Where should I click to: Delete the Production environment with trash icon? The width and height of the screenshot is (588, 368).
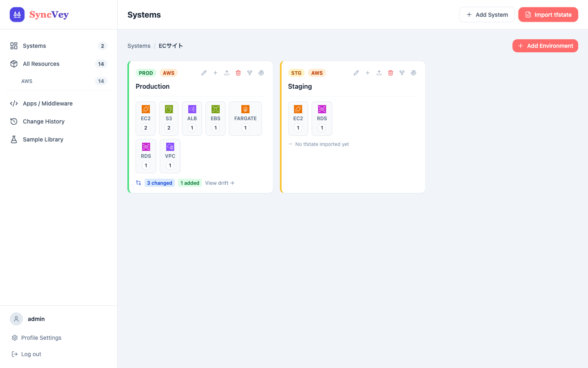click(x=238, y=73)
